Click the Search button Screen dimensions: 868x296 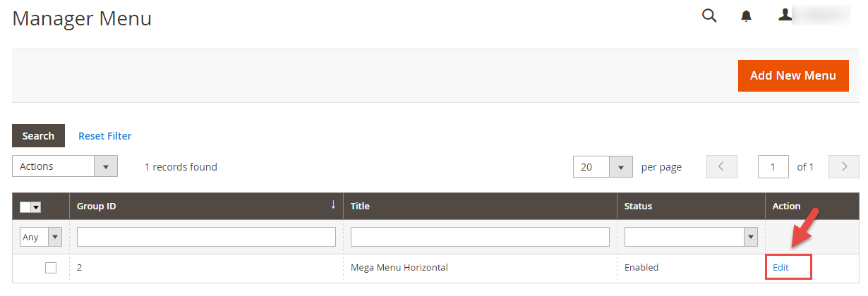[38, 136]
